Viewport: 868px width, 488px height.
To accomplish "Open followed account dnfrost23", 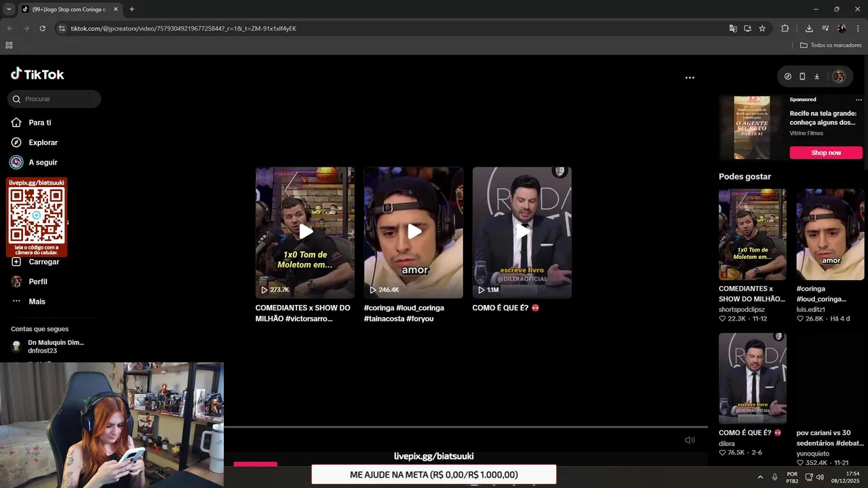I will pos(47,346).
